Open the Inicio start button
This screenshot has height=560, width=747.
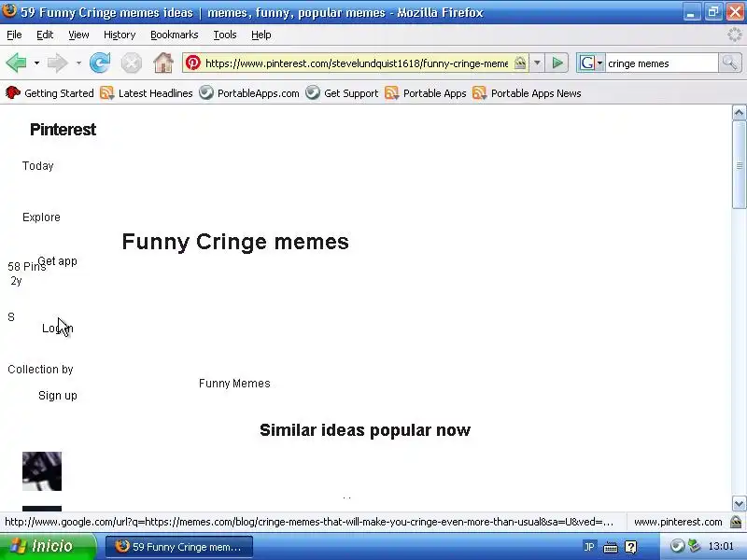(48, 546)
